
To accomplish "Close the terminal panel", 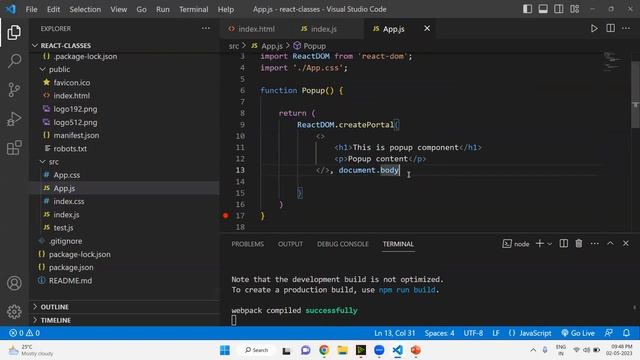I will [626, 243].
